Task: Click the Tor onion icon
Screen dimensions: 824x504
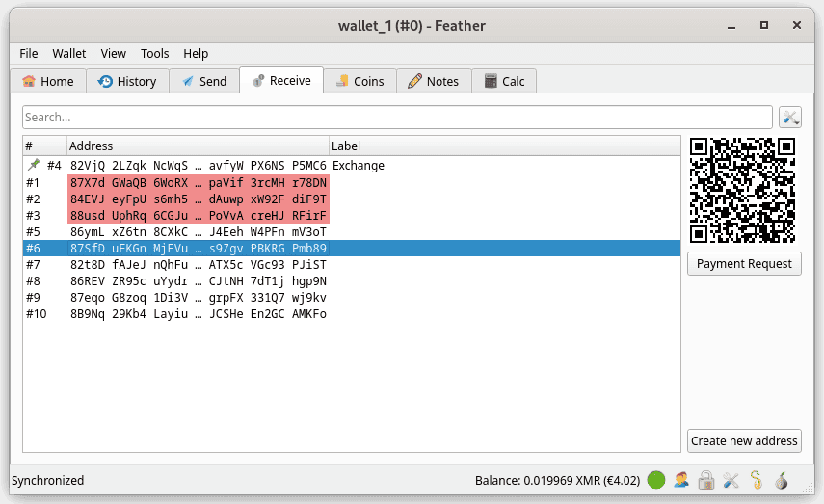Action: [781, 480]
